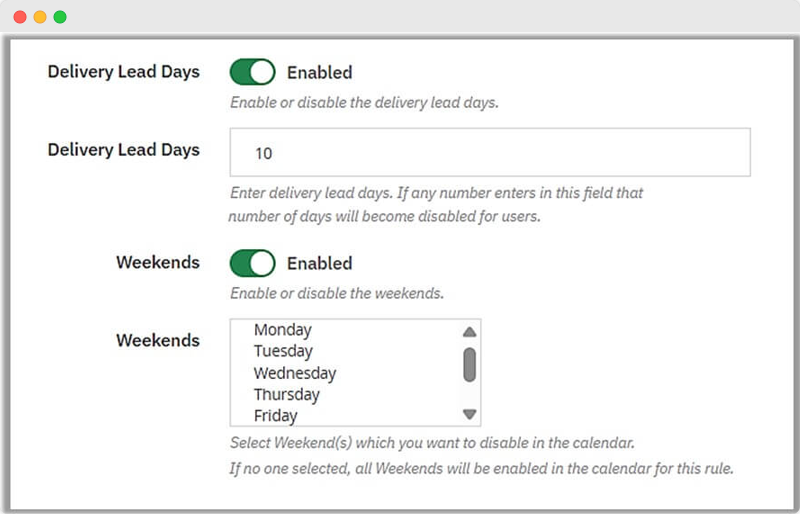Click the Weekends list scroll-up arrow
Viewport: 800px width, 514px height.
coord(469,332)
